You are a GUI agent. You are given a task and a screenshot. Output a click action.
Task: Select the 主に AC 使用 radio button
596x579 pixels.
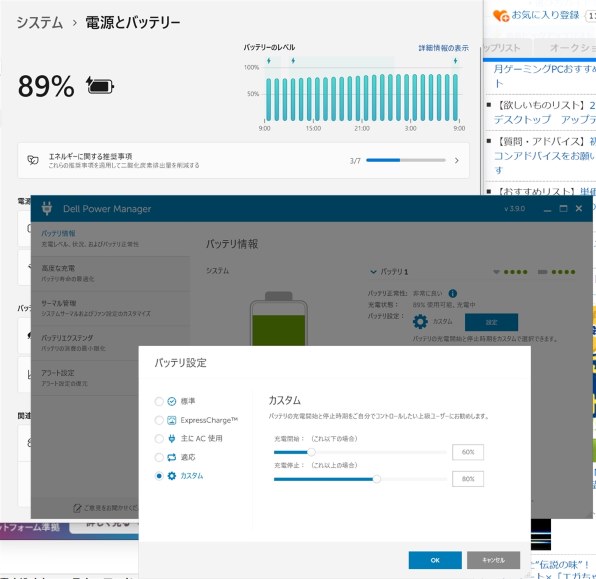159,439
